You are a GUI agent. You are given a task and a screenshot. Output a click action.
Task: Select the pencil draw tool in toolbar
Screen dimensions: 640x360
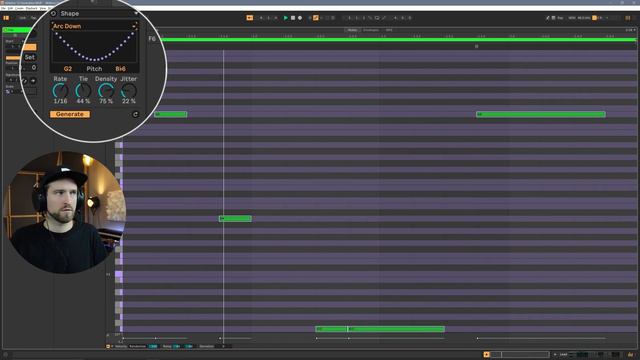[x=384, y=18]
